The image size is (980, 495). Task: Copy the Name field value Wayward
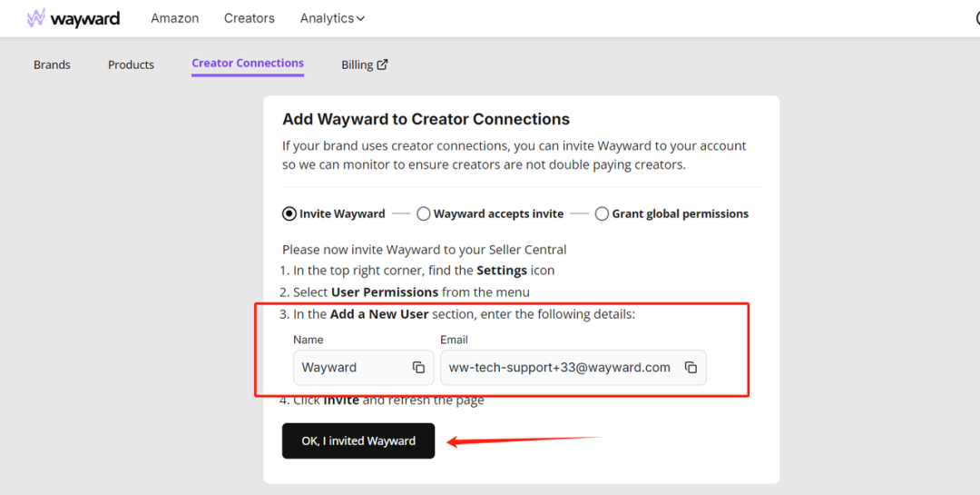418,367
